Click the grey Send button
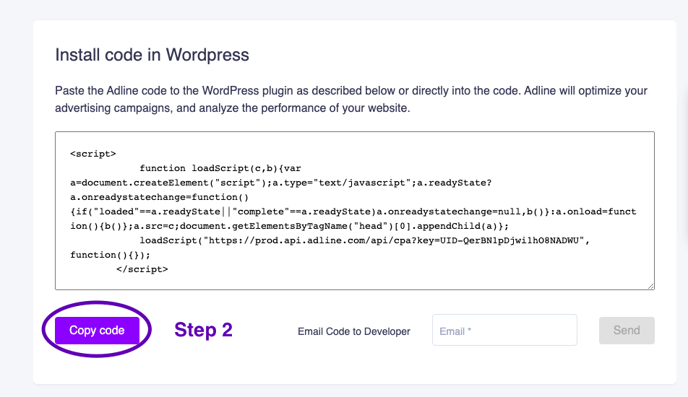Screen dimensions: 688x397 (627, 330)
